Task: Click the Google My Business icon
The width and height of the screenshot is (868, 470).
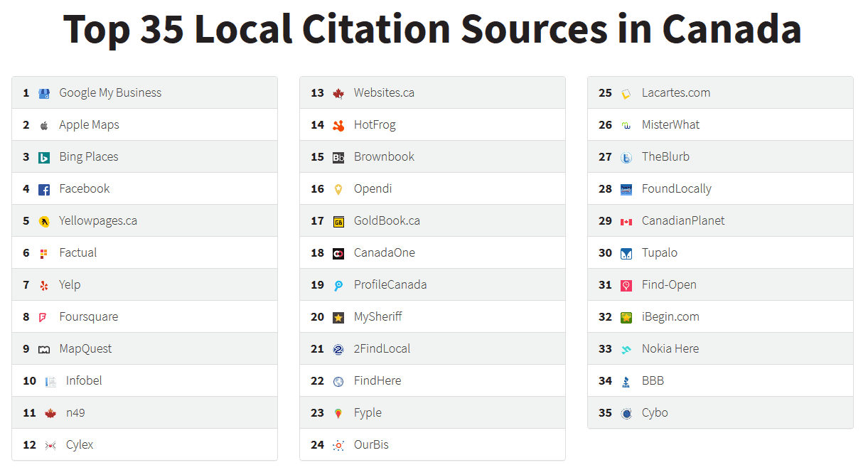Action: click(x=45, y=92)
